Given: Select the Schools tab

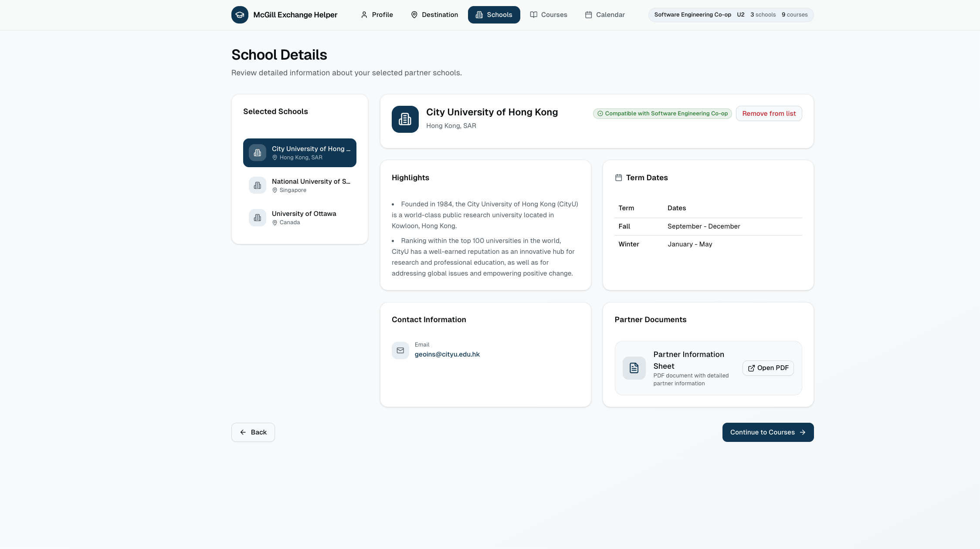Looking at the screenshot, I should 494,15.
